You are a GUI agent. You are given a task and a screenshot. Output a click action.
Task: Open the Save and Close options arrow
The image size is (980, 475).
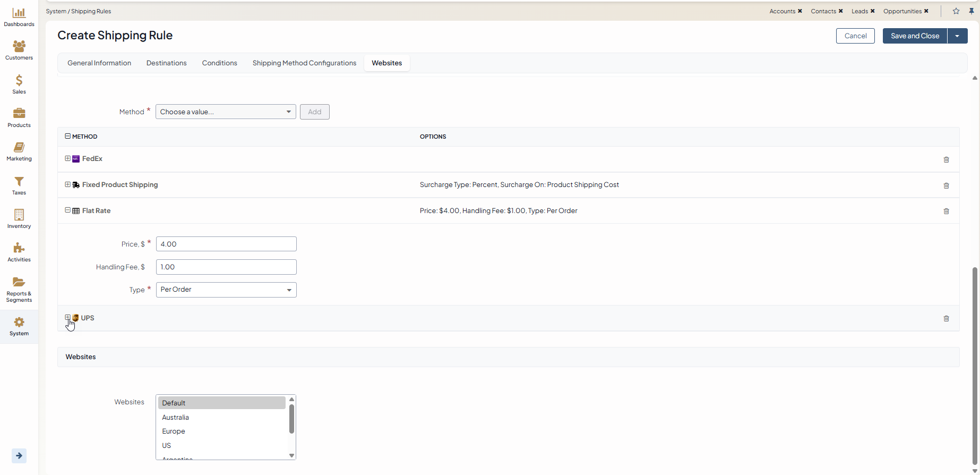tap(957, 36)
